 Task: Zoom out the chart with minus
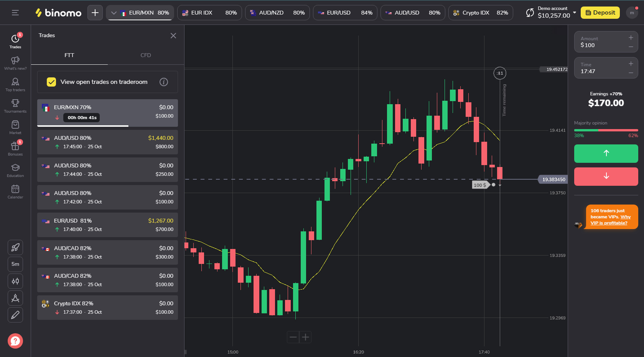coord(293,337)
